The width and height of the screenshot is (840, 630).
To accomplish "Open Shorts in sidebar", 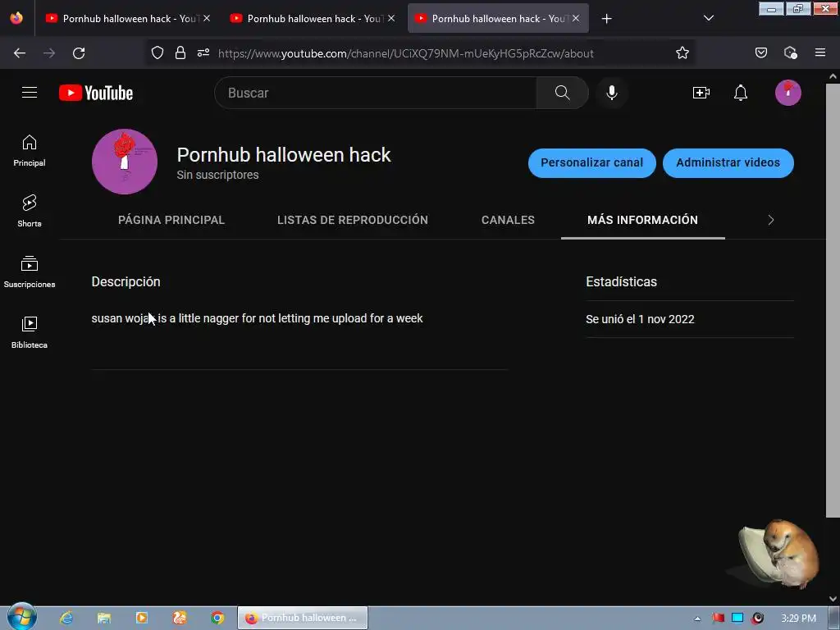I will coord(30,211).
